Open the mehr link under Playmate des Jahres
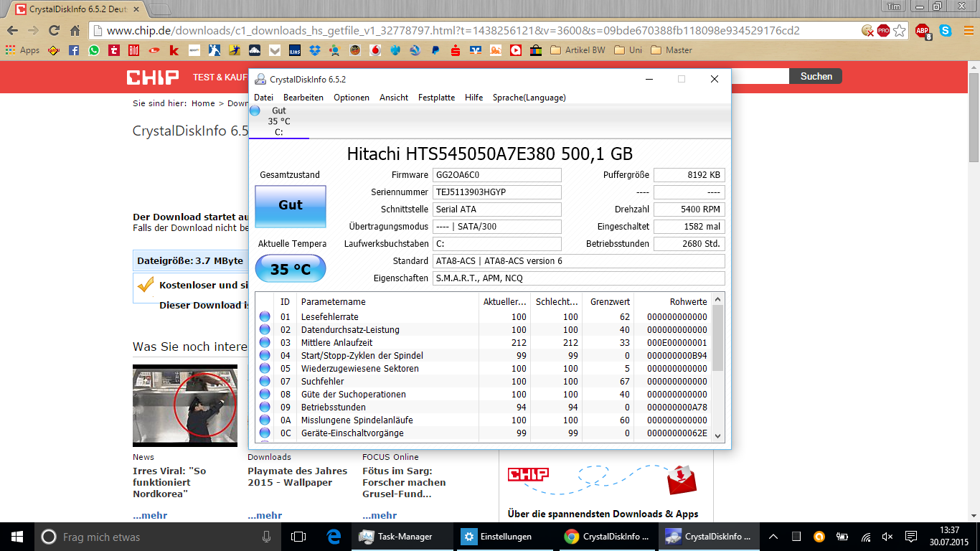This screenshot has height=551, width=980. point(265,515)
